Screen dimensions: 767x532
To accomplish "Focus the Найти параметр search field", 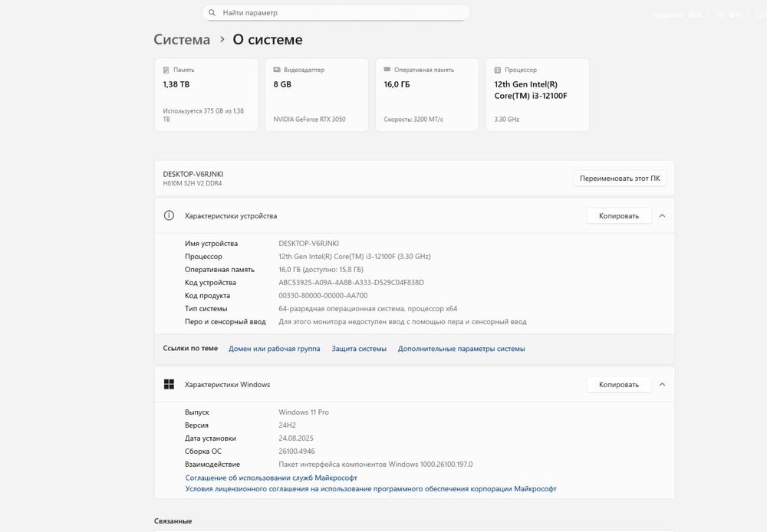I will (x=337, y=13).
